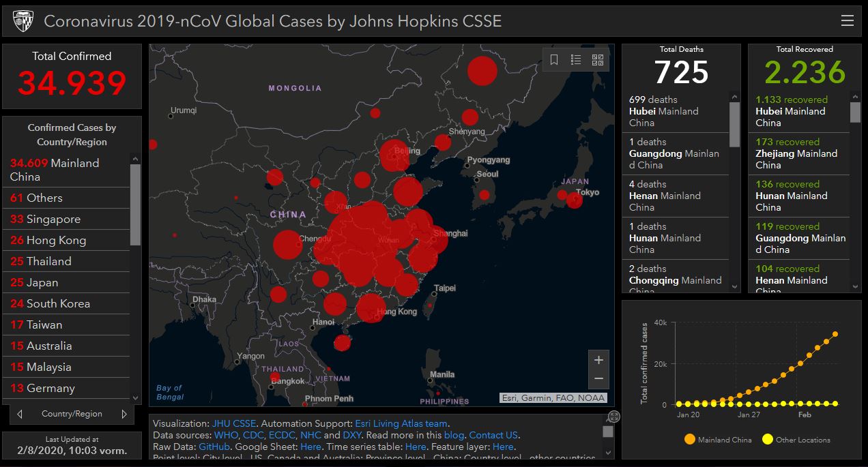Select Zhejiang 173 recovered entry
Image resolution: width=868 pixels, height=467 pixels.
click(x=800, y=153)
